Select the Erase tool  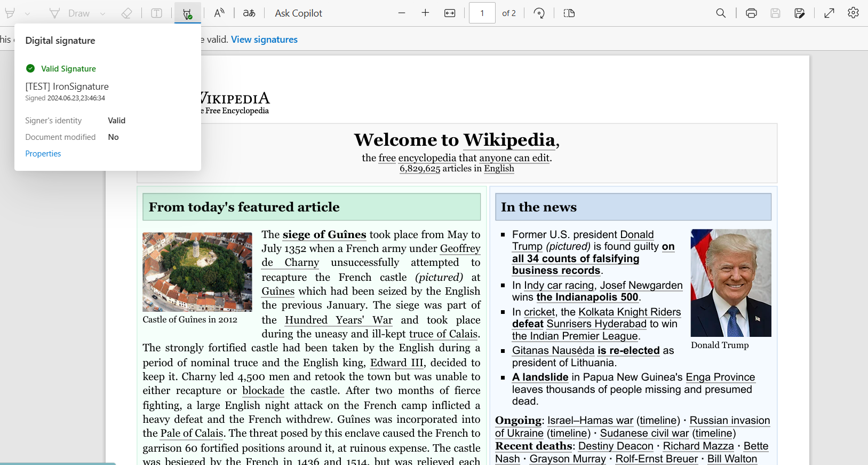tap(126, 13)
